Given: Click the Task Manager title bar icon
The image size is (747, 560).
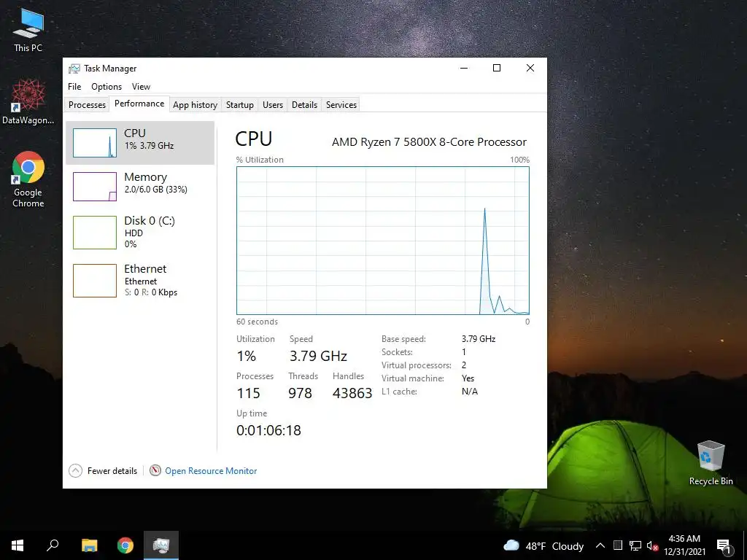Looking at the screenshot, I should point(74,69).
